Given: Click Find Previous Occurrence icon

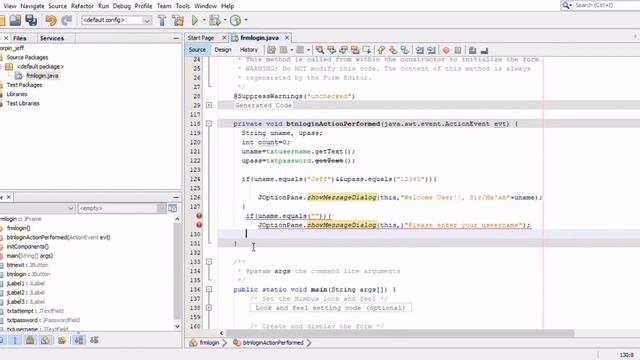Looking at the screenshot, I should (331, 50).
